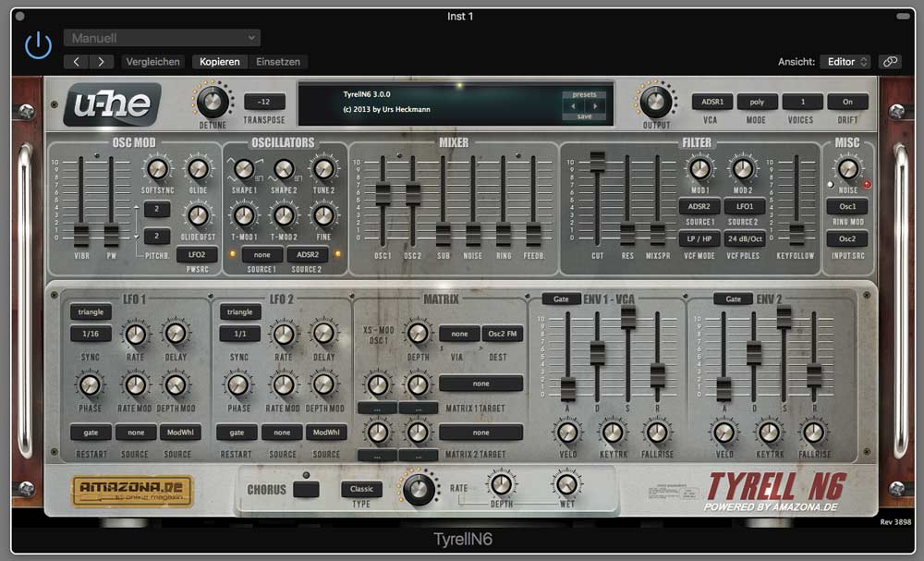Adjust the LFO 2 Delay knob
Viewport: 924px width, 561px height.
[x=323, y=335]
